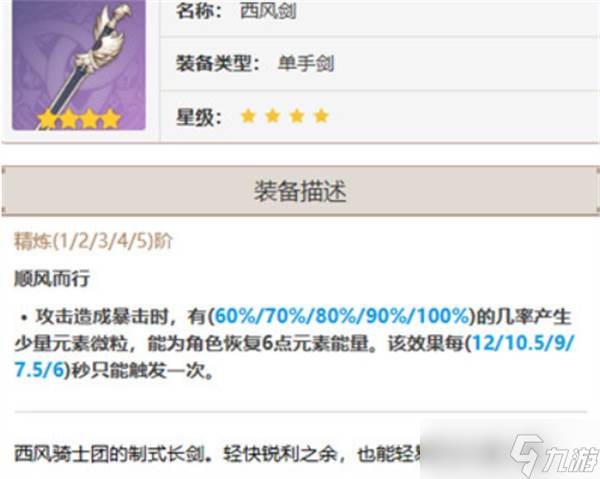Click the 名称: label

199,11
